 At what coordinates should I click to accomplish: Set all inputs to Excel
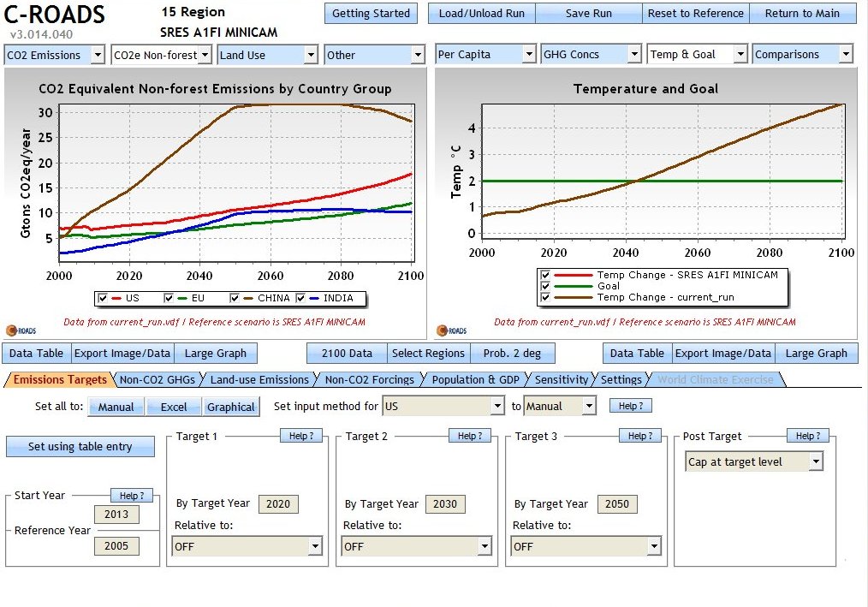click(174, 407)
